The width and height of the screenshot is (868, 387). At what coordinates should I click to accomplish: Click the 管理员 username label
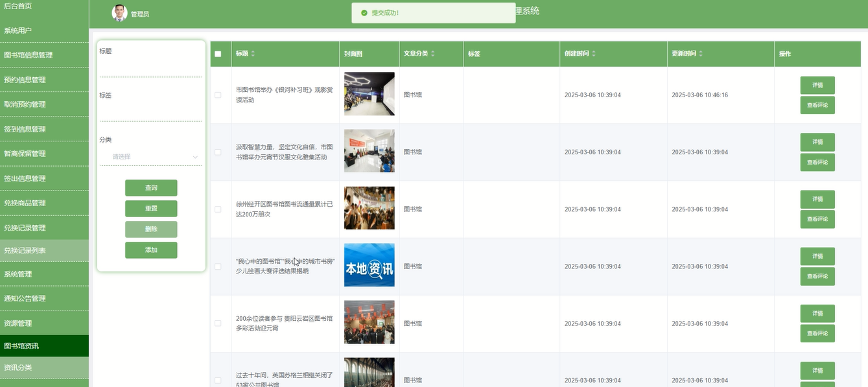[x=140, y=14]
